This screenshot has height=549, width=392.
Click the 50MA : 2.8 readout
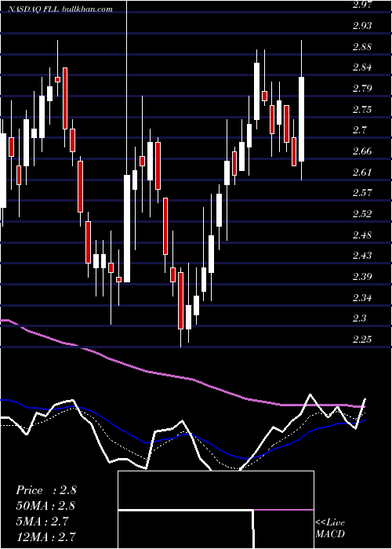tap(45, 506)
